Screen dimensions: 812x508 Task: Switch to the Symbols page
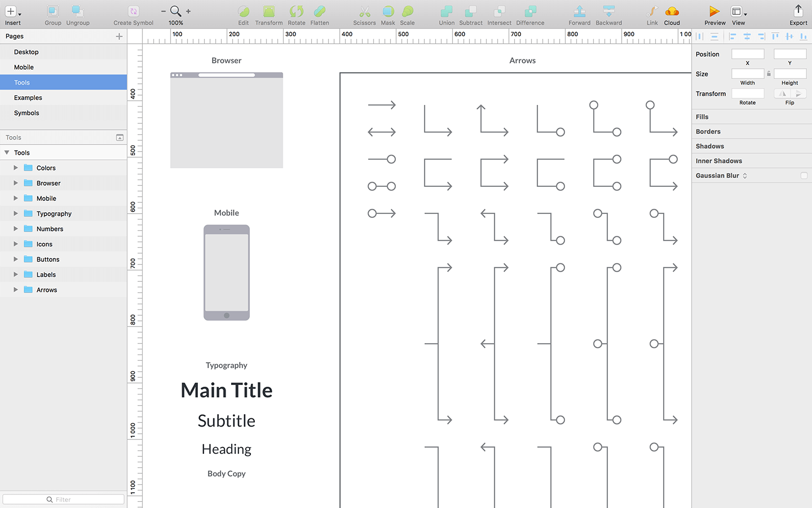[26, 113]
